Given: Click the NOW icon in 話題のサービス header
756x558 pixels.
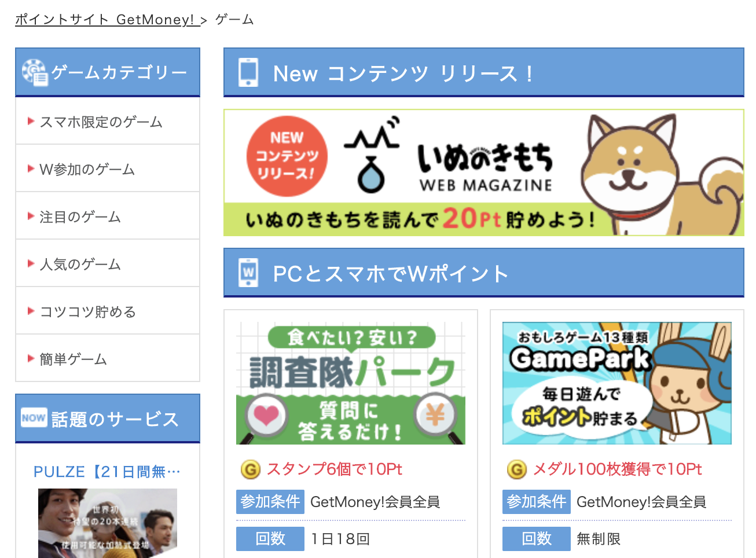Looking at the screenshot, I should pos(34,417).
